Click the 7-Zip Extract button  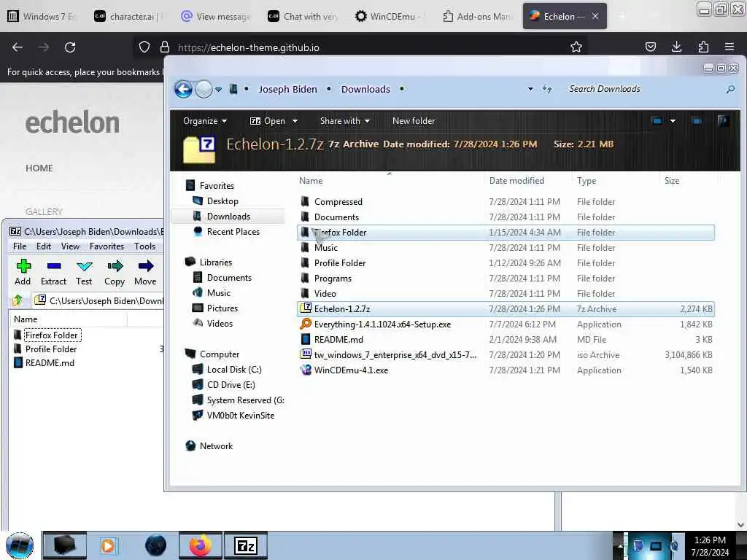53,273
